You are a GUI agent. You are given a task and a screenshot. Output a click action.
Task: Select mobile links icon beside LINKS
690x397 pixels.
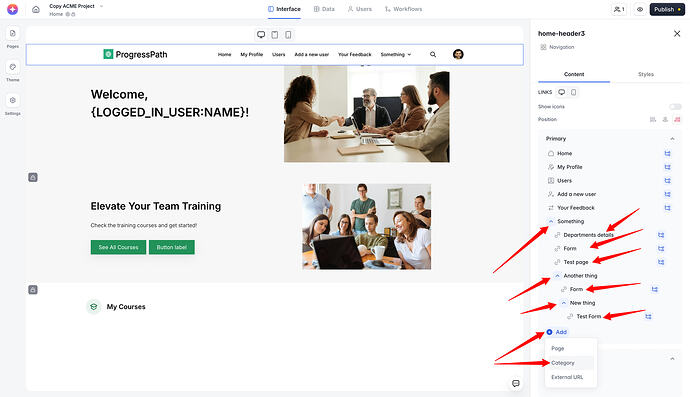[x=573, y=92]
